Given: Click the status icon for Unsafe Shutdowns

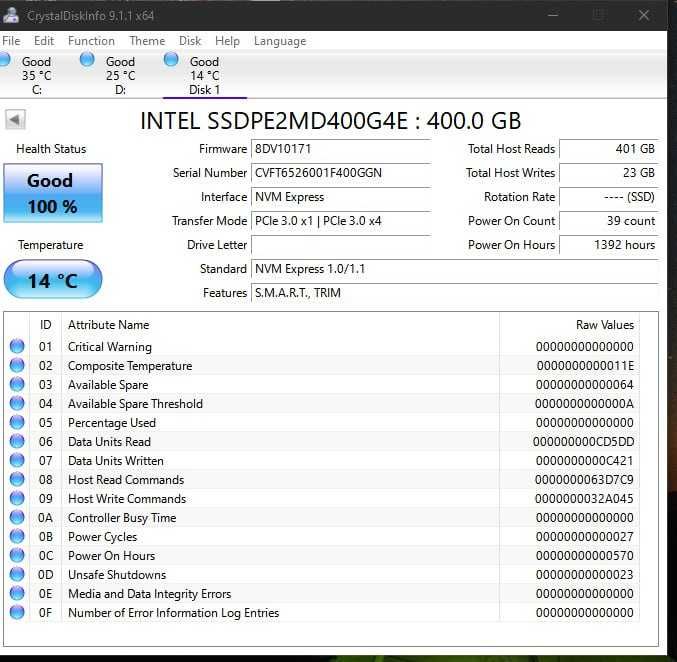Looking at the screenshot, I should [17, 574].
